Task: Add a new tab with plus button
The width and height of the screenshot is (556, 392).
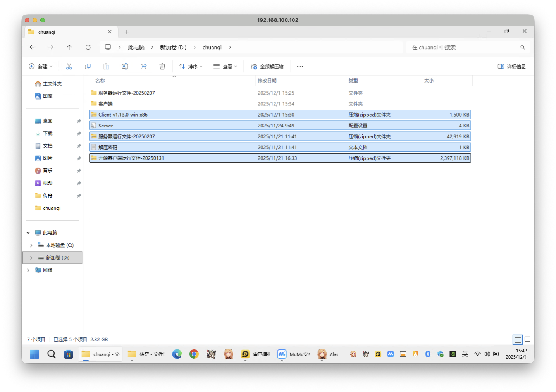Action: [x=127, y=32]
